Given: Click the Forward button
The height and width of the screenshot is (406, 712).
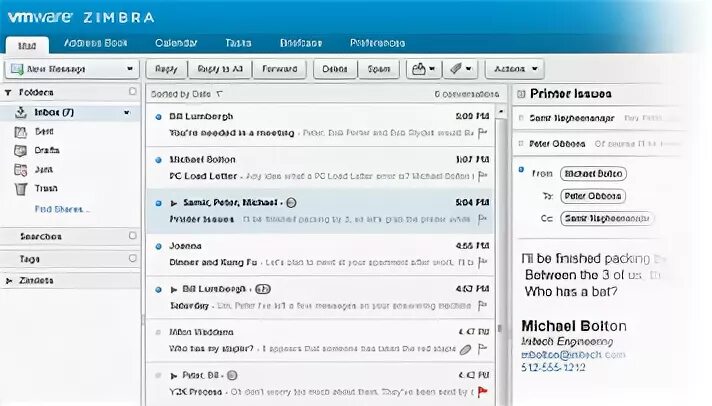Looking at the screenshot, I should (x=280, y=69).
